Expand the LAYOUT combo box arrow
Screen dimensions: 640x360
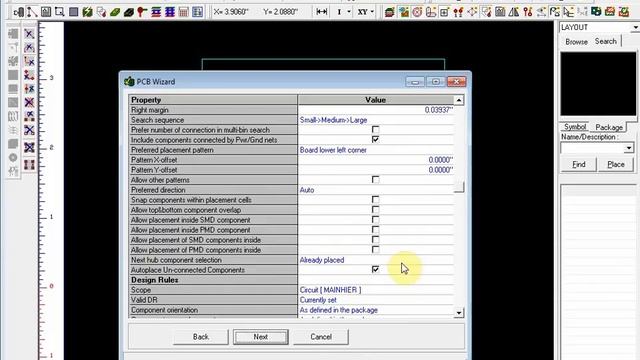point(635,27)
